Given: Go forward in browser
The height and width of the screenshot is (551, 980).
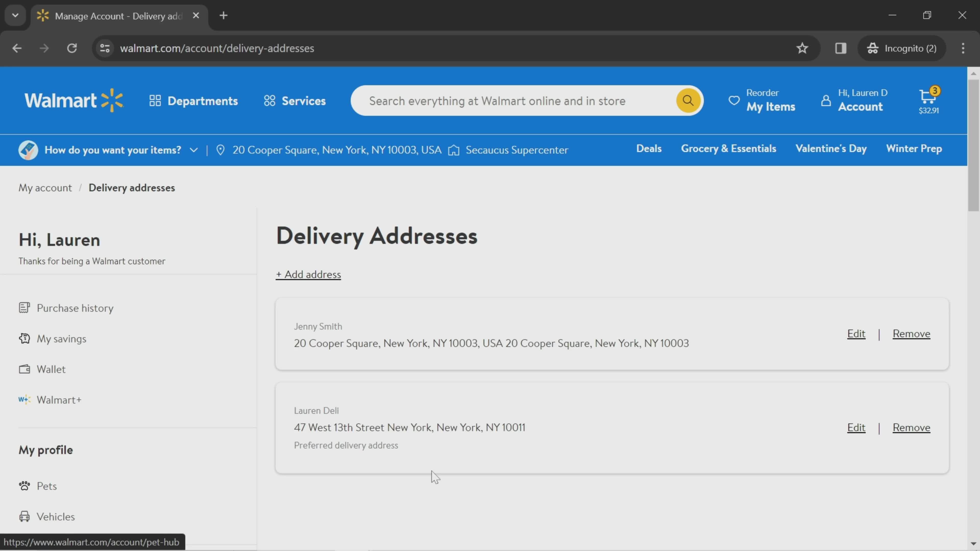Looking at the screenshot, I should (x=44, y=48).
